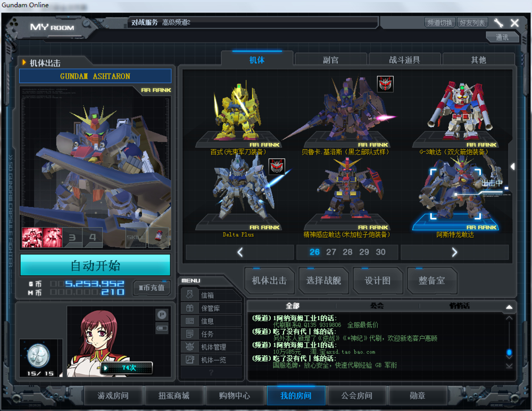The height and width of the screenshot is (411, 532).
Task: Switch to the 副官 tab
Action: 330,60
